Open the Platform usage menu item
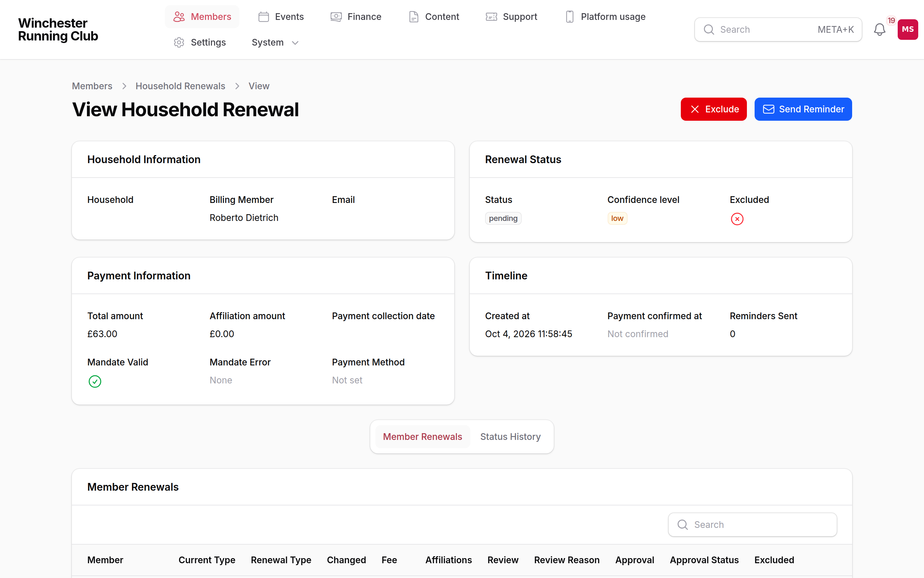This screenshot has width=924, height=578. (605, 17)
